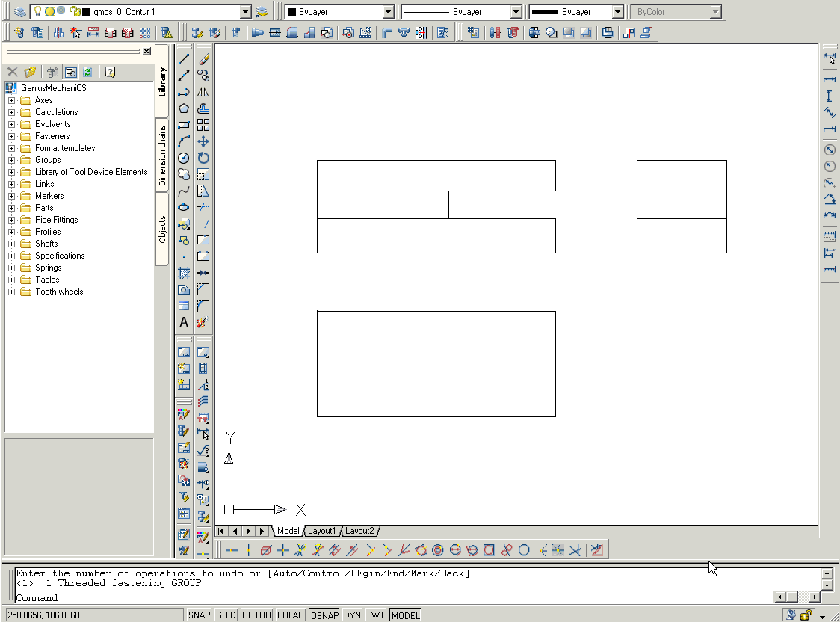Jump to the last layout tab arrow
Viewport: 840px width, 622px height.
262,531
